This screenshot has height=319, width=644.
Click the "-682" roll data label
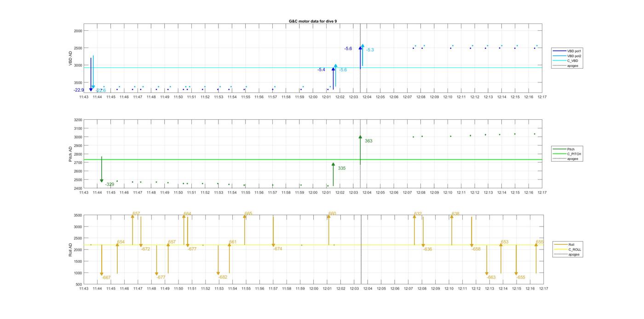(223, 277)
